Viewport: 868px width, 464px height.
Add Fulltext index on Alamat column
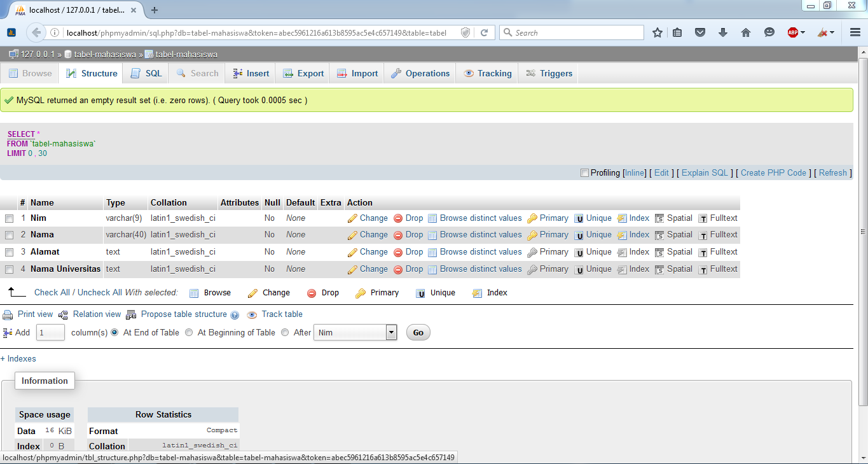tap(723, 251)
